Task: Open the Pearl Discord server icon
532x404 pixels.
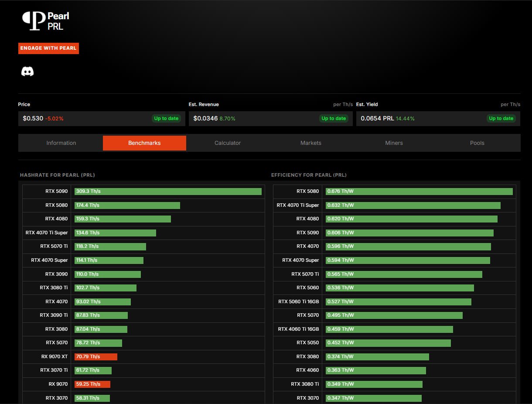Action: tap(27, 72)
